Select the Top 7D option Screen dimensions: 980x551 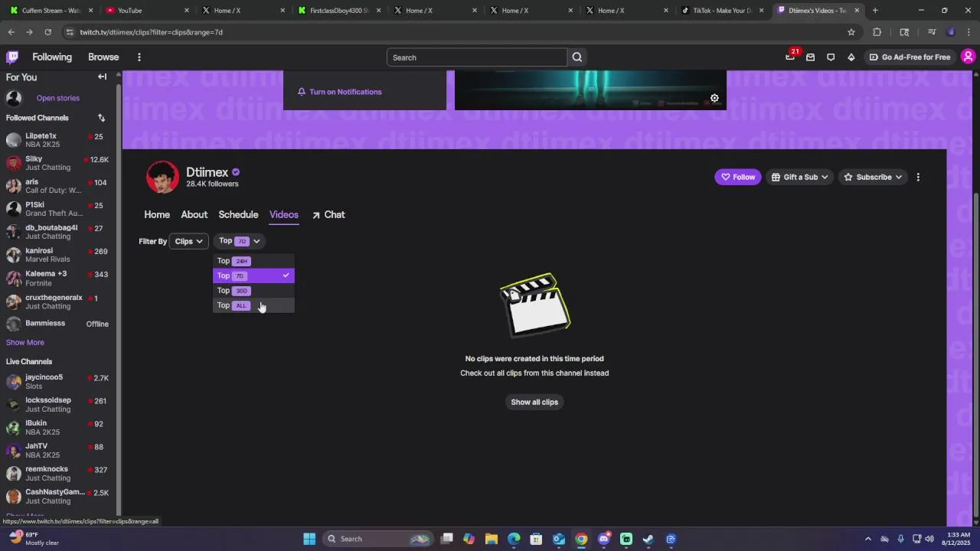pos(253,275)
